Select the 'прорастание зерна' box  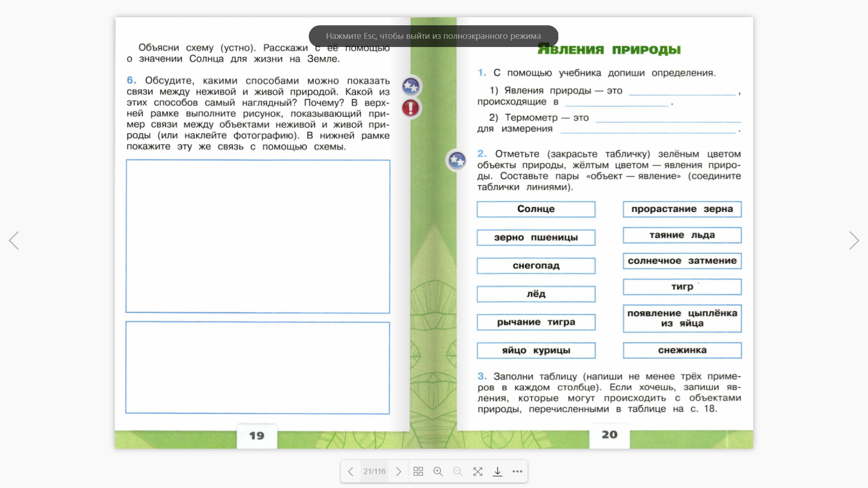pyautogui.click(x=682, y=209)
